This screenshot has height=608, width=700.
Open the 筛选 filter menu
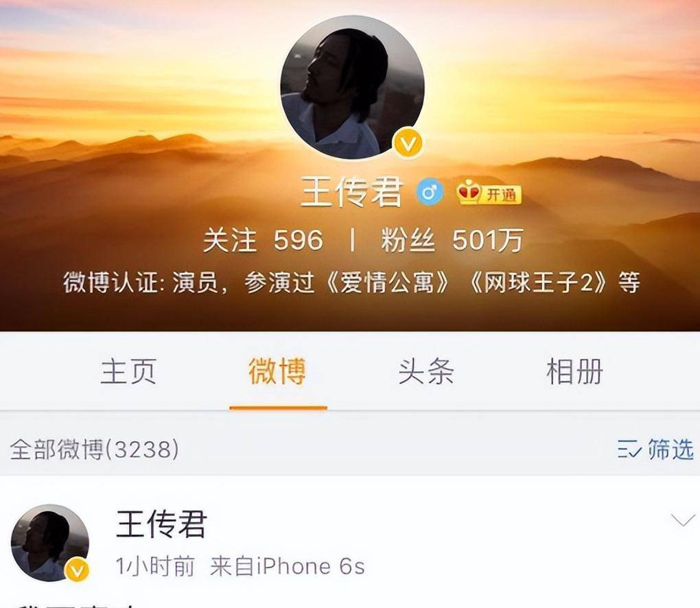pos(656,449)
